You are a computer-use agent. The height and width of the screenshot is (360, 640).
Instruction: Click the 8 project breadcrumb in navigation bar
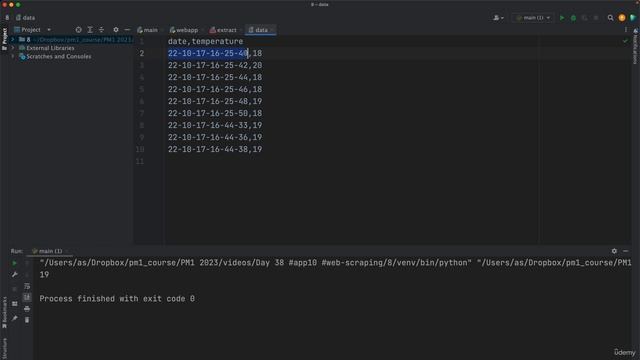7,18
